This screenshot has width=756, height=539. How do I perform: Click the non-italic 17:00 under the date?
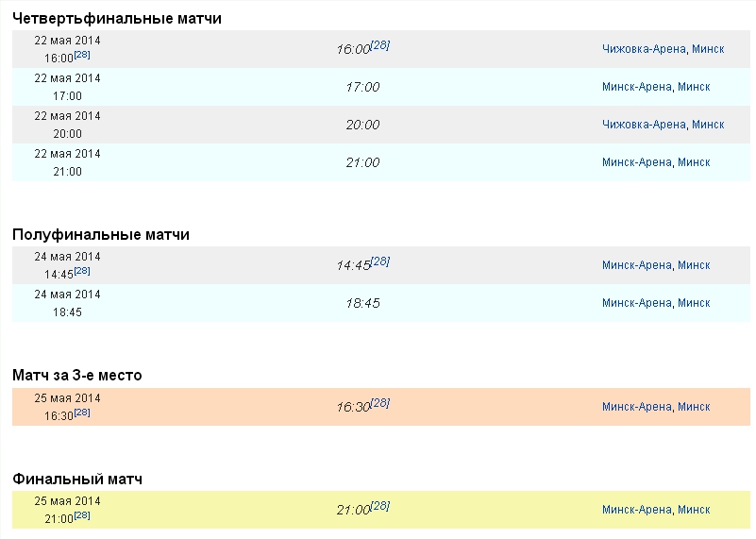(x=68, y=96)
